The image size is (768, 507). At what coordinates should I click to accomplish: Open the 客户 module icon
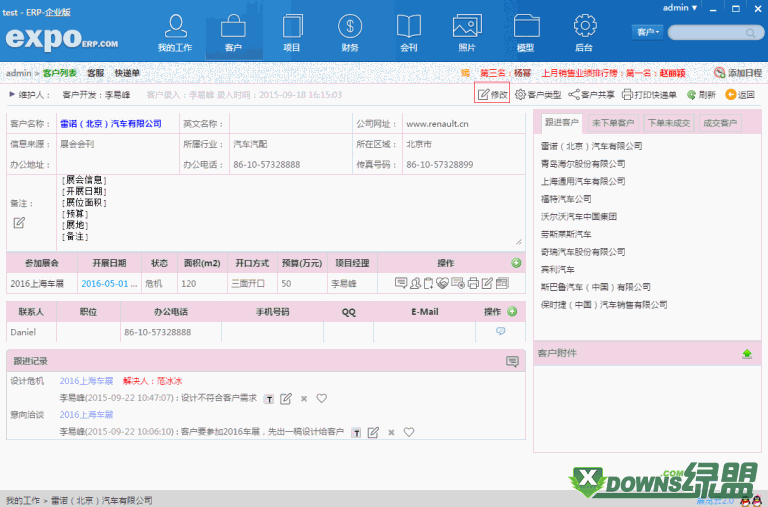click(x=233, y=33)
